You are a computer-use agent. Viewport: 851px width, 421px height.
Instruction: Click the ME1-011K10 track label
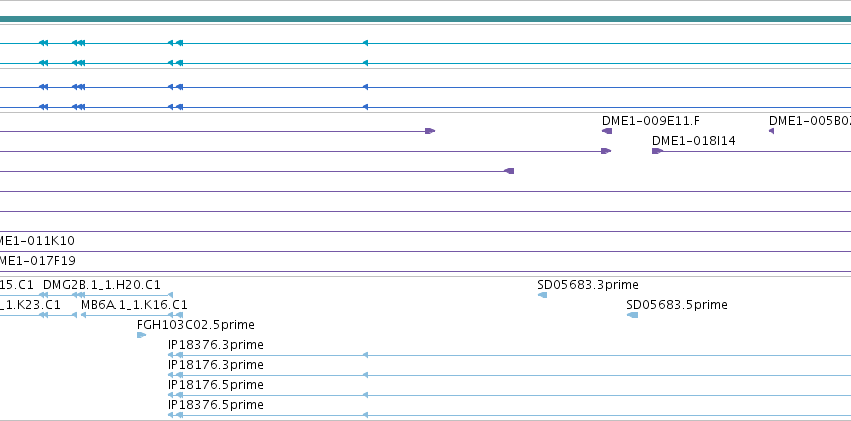coord(37,241)
